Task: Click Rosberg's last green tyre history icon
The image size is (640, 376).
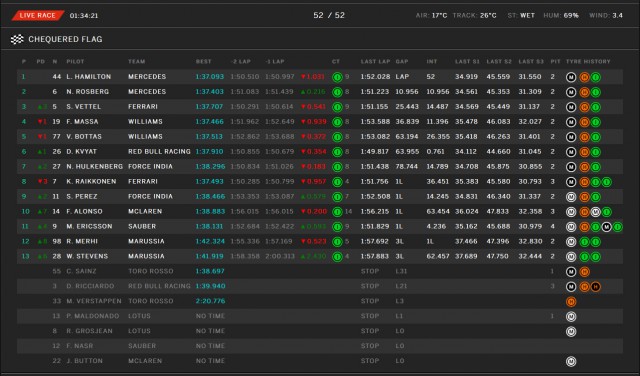Action: pyautogui.click(x=596, y=92)
